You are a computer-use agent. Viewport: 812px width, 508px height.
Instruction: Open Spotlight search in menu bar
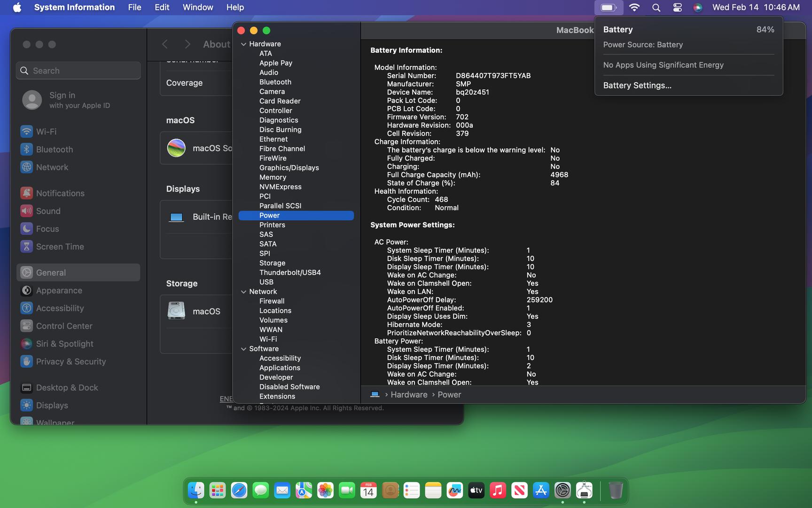tap(656, 8)
